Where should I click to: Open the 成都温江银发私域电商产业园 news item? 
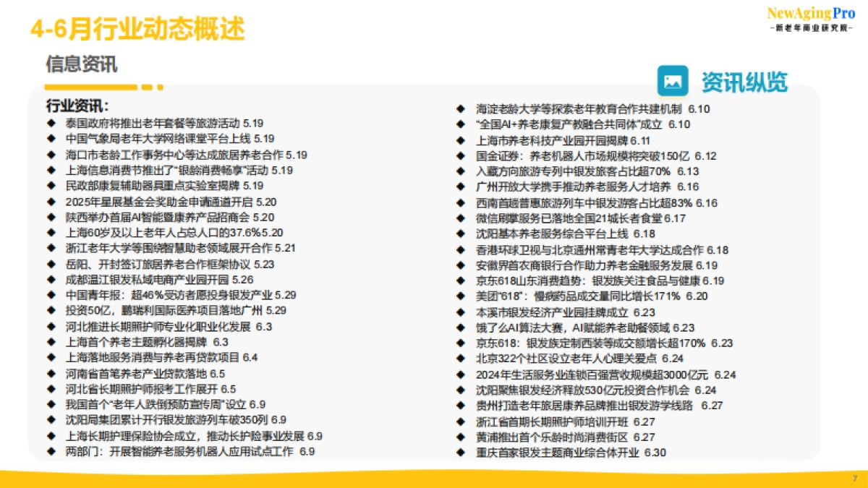(159, 279)
